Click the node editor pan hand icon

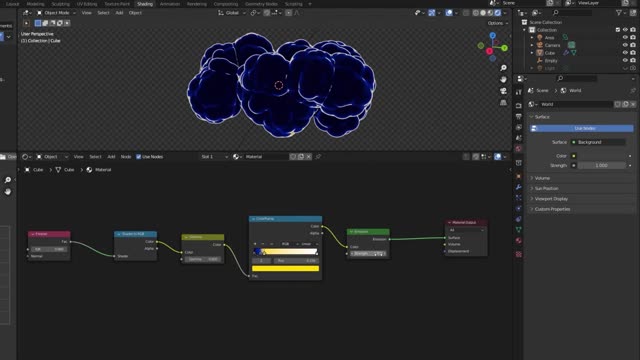tap(8, 191)
